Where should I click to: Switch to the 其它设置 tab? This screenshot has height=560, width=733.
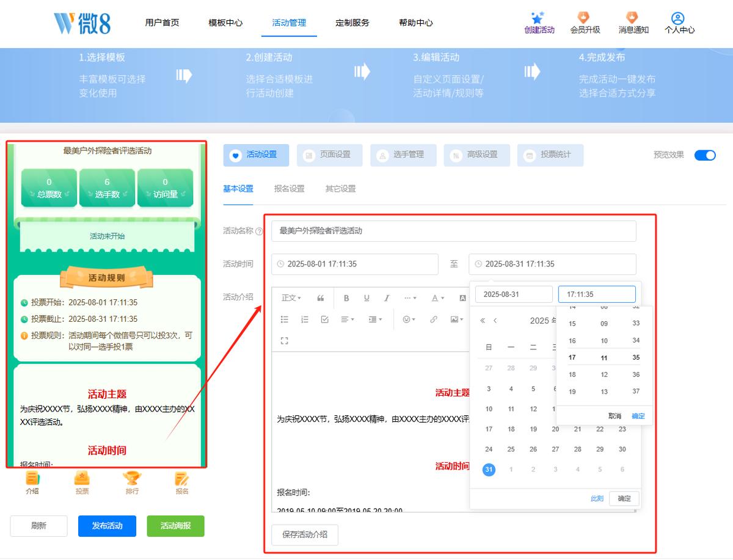pyautogui.click(x=340, y=189)
